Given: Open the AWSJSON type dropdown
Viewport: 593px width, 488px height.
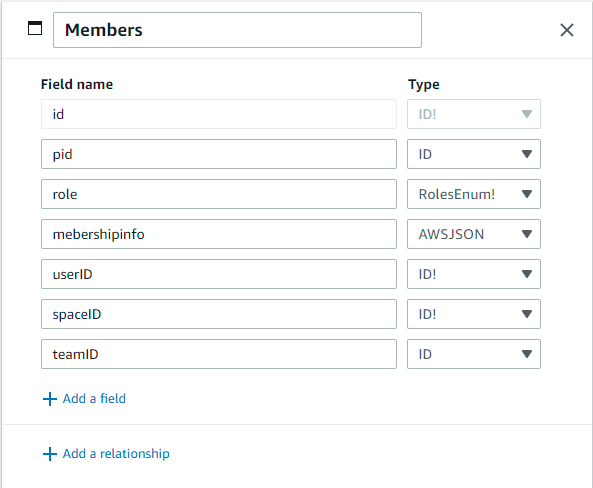Looking at the screenshot, I should pyautogui.click(x=474, y=234).
